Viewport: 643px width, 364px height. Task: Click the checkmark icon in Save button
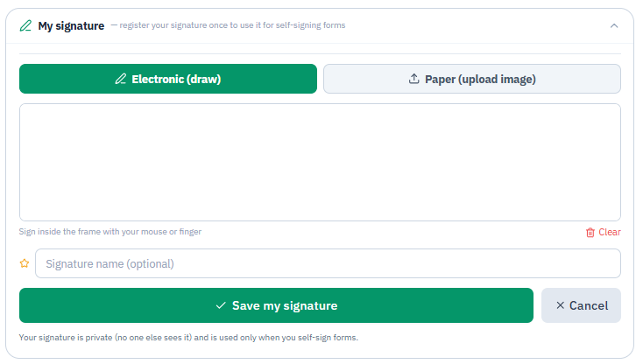click(x=221, y=305)
